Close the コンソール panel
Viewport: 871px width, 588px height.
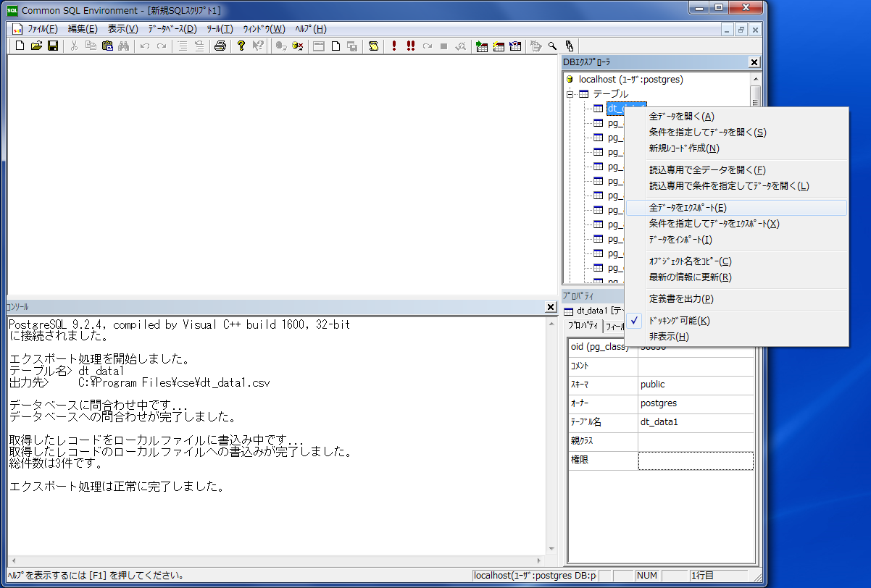click(551, 307)
